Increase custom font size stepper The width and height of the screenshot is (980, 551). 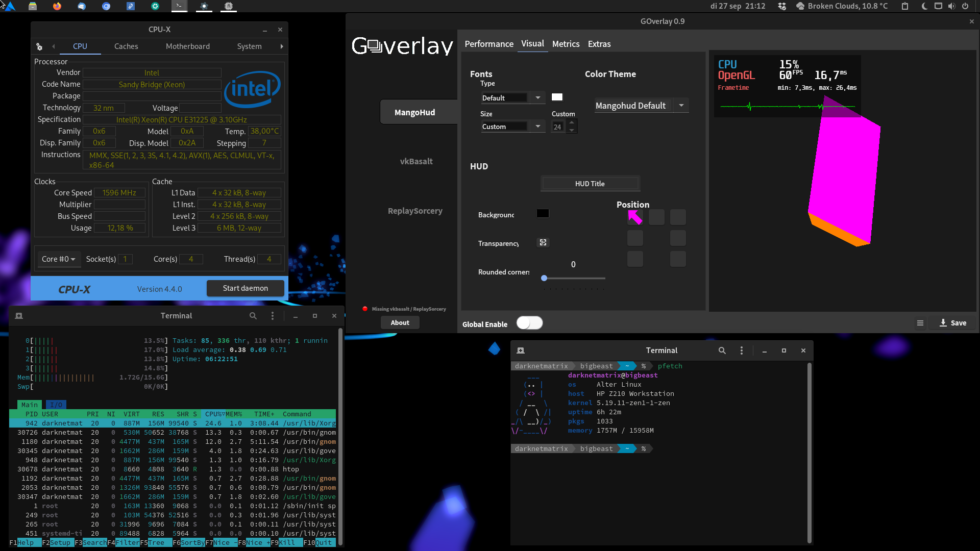coord(572,122)
